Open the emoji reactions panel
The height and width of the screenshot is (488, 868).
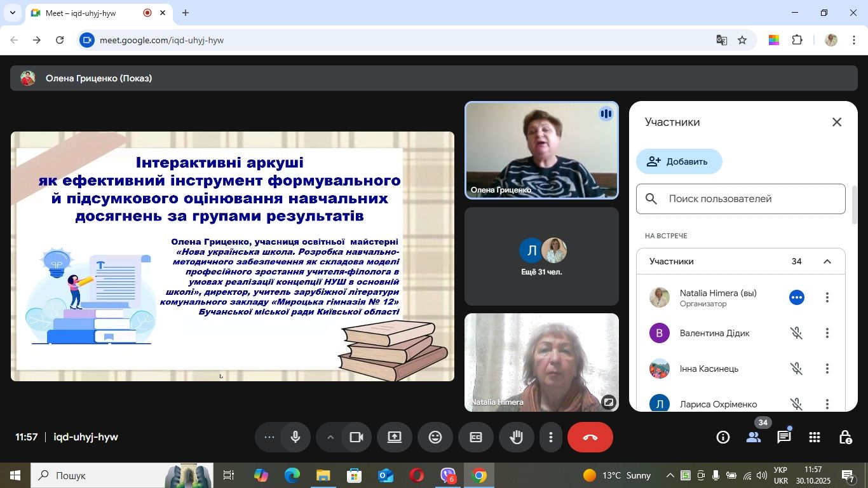(435, 437)
